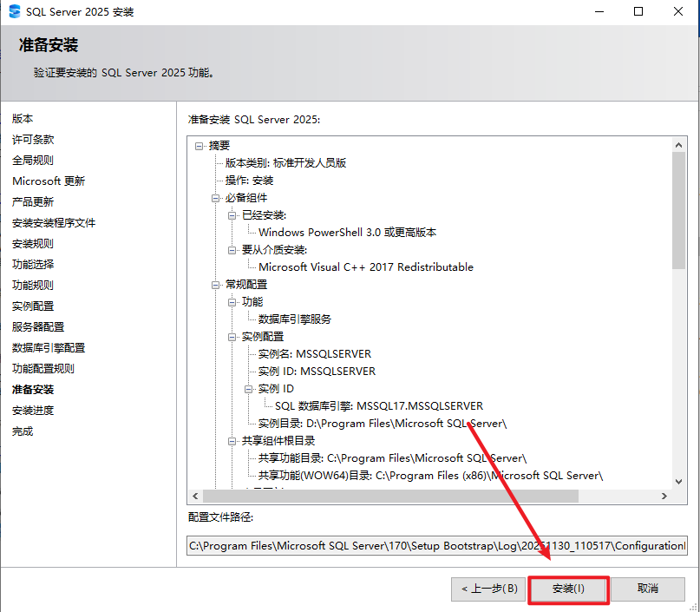Image resolution: width=700 pixels, height=612 pixels.
Task: Collapse the 常规配置 tree node
Action: [x=216, y=285]
